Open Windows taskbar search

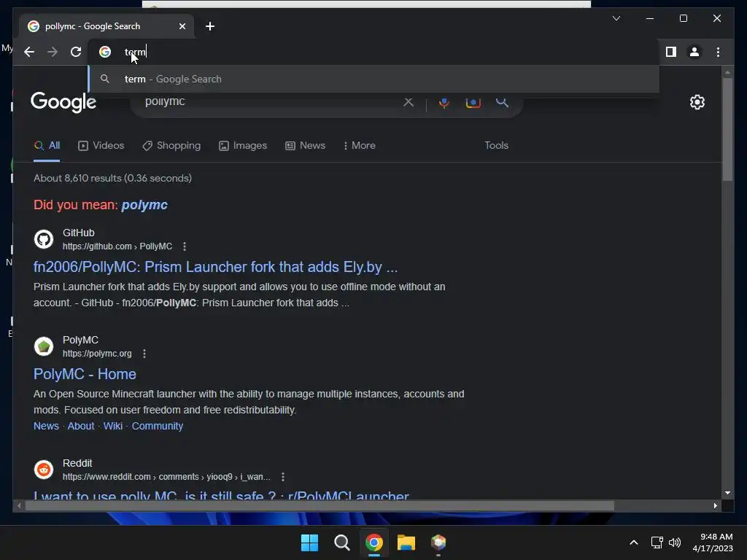tap(341, 542)
